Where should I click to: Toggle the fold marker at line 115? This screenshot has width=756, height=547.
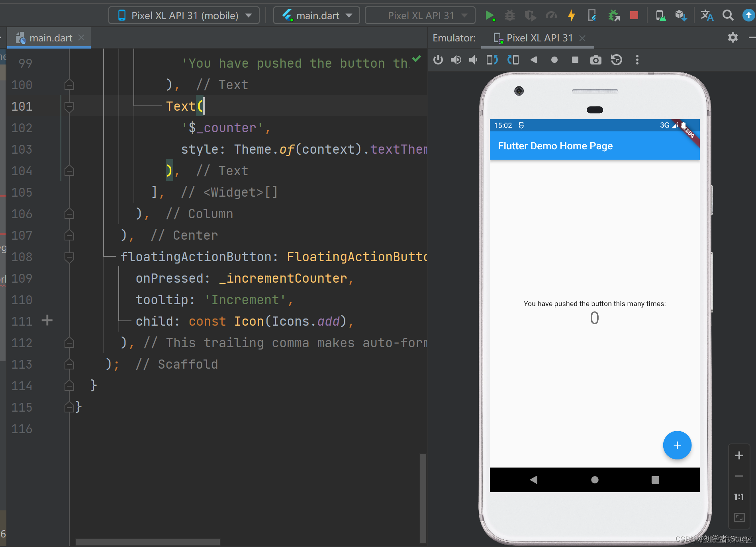pyautogui.click(x=69, y=407)
